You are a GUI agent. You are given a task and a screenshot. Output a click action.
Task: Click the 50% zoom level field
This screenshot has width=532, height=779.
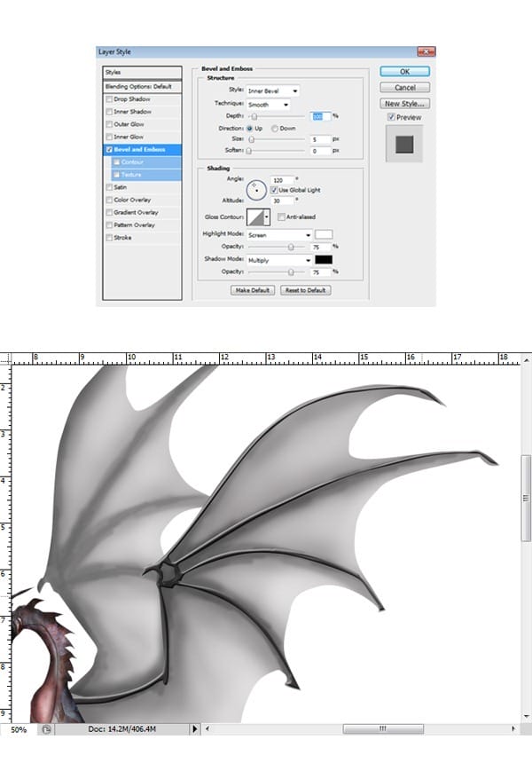click(19, 730)
